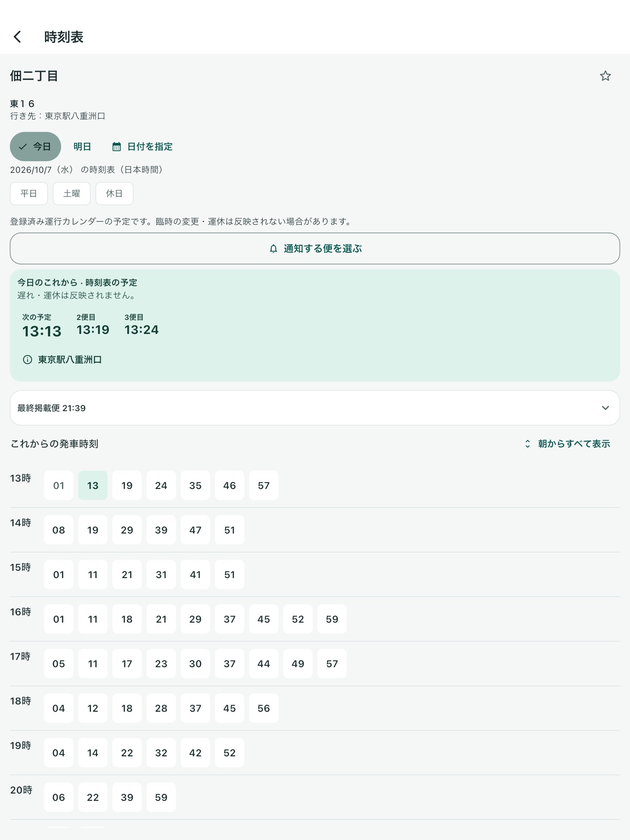
Task: Choose the 56 departure in 18時 row
Action: [264, 708]
